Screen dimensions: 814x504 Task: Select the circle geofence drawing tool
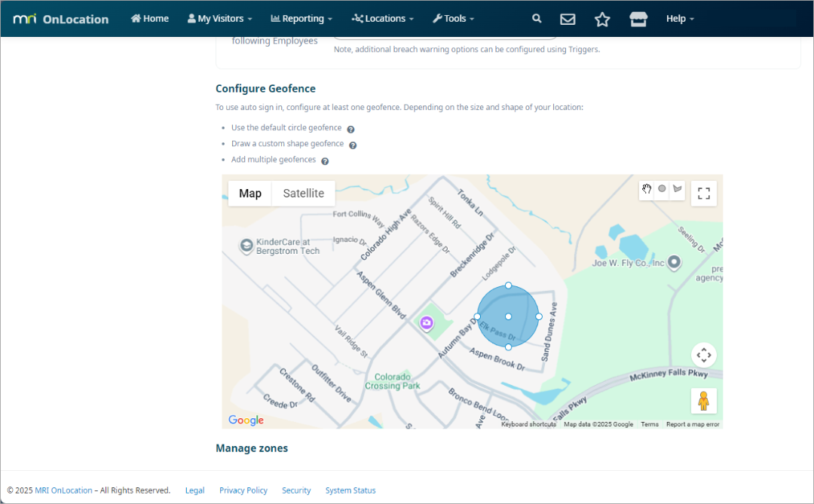pyautogui.click(x=662, y=189)
